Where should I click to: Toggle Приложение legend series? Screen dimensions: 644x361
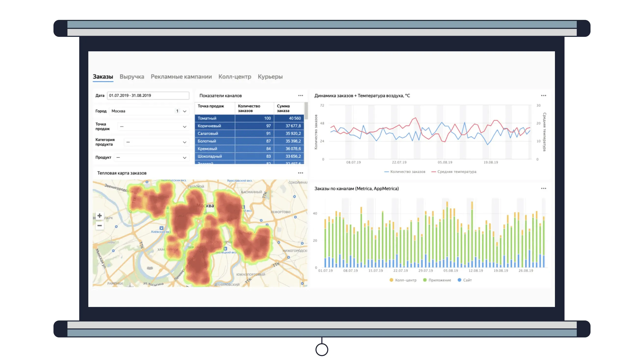[437, 280]
